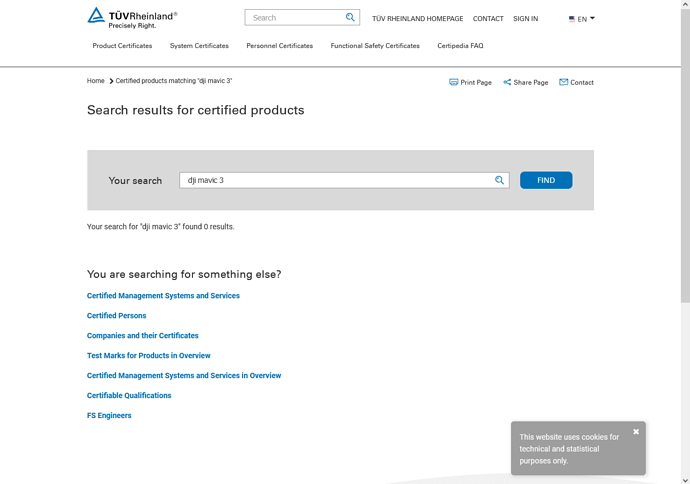Screen dimensions: 690x484
Task: Click the US flag language icon
Action: (572, 19)
